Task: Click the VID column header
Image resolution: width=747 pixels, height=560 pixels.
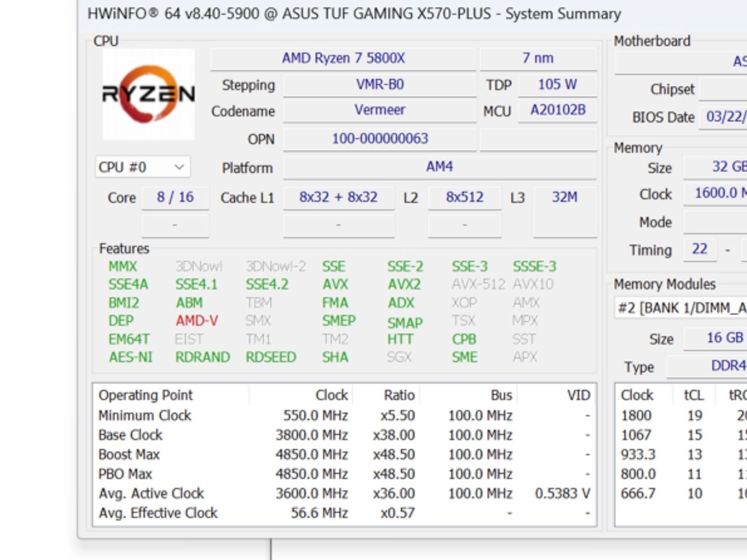Action: point(557,395)
